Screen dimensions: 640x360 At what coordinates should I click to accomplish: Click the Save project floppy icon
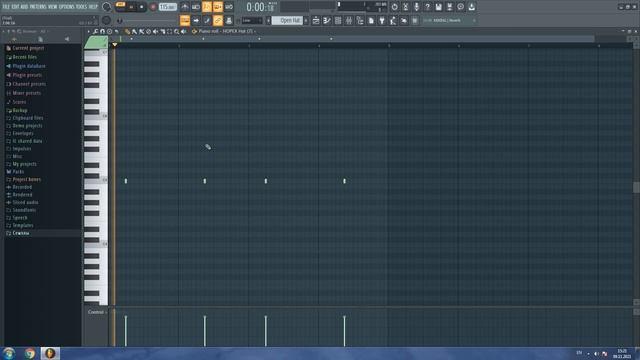pos(438,7)
